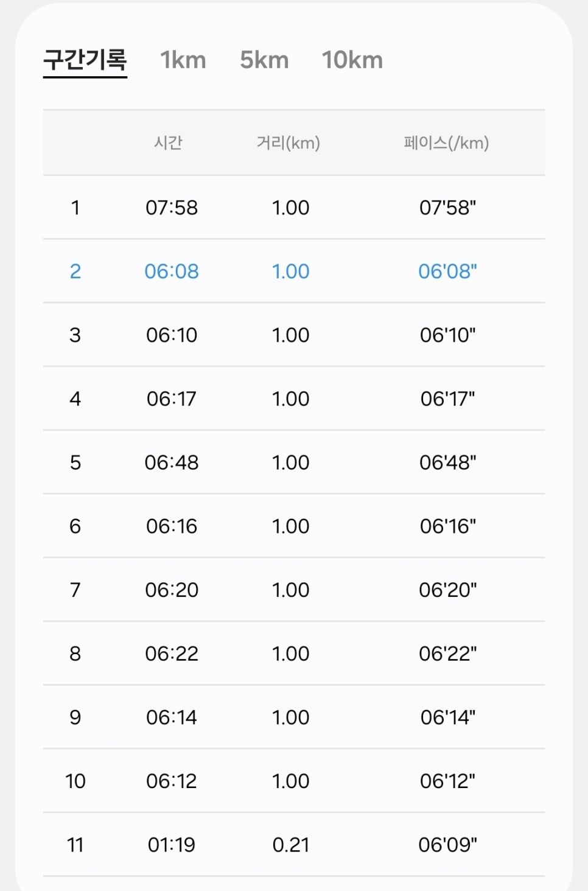Click lap 7 pace 06'20"
Viewport: 588px width, 891px height.
(x=448, y=590)
